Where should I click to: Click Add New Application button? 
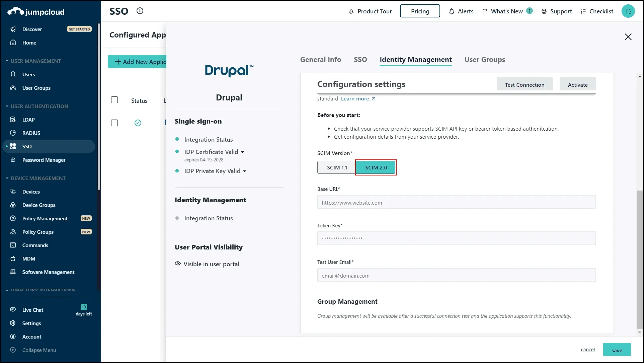(137, 62)
